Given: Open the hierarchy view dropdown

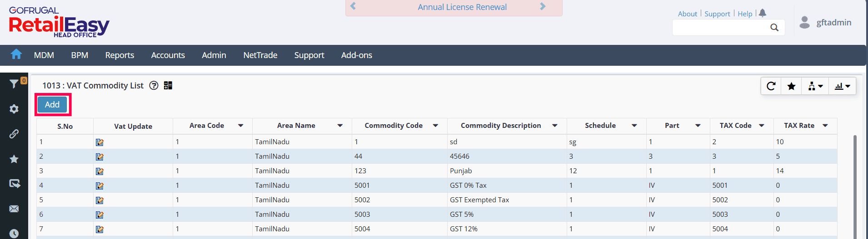Looking at the screenshot, I should (x=815, y=86).
